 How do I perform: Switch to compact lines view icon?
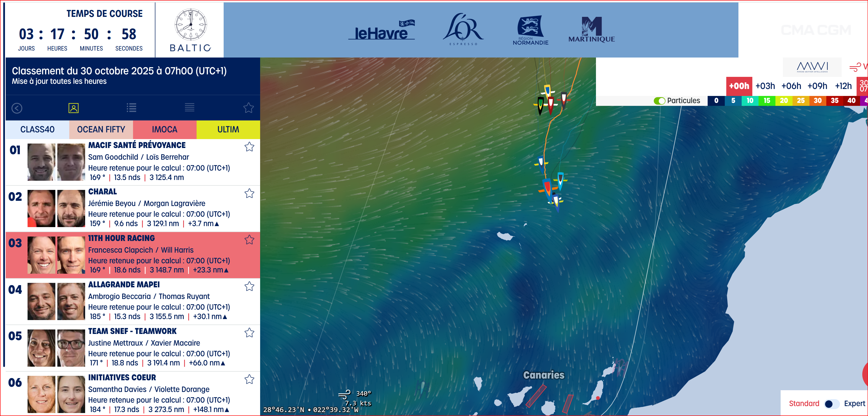[x=189, y=108]
